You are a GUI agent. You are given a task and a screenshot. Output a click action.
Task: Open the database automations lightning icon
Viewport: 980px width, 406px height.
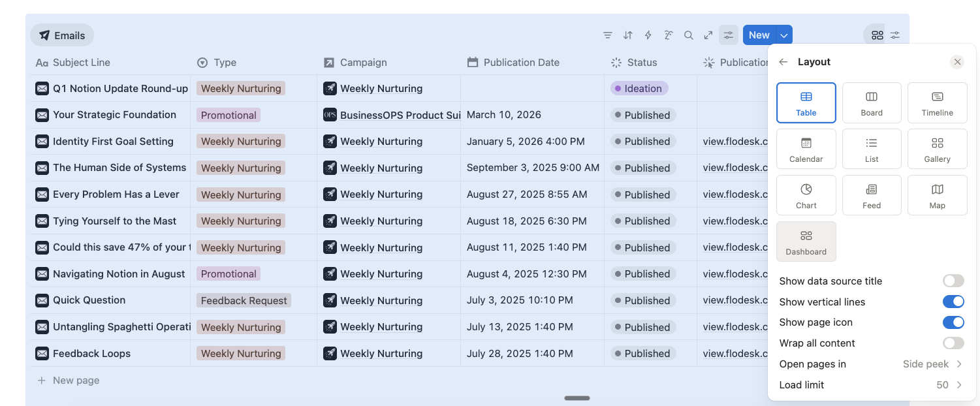point(648,35)
